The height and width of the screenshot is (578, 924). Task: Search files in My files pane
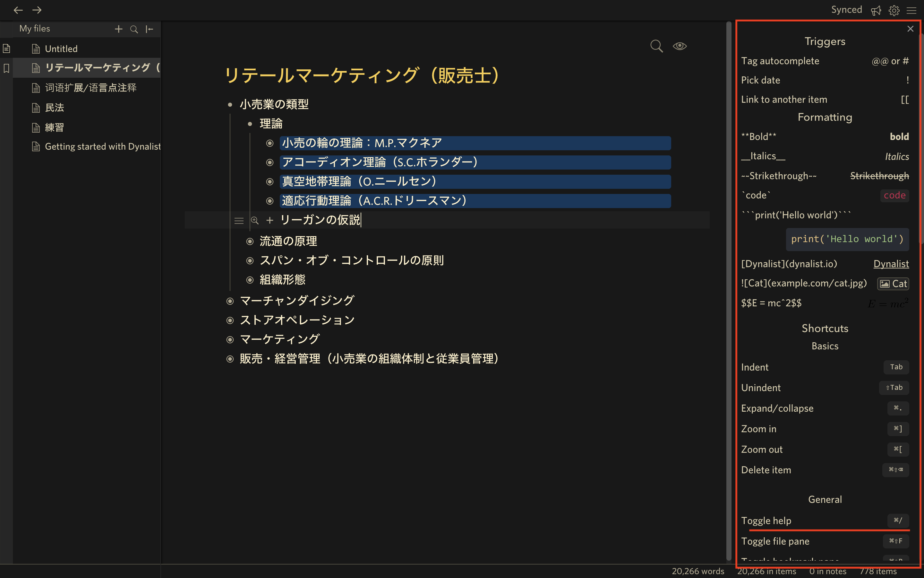point(134,29)
